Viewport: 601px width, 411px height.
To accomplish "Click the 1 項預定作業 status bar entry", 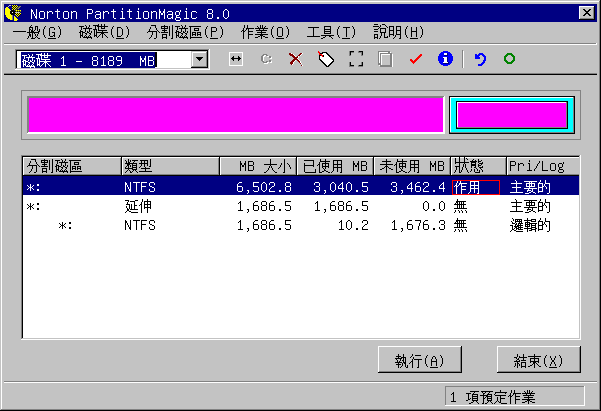I will [x=514, y=397].
